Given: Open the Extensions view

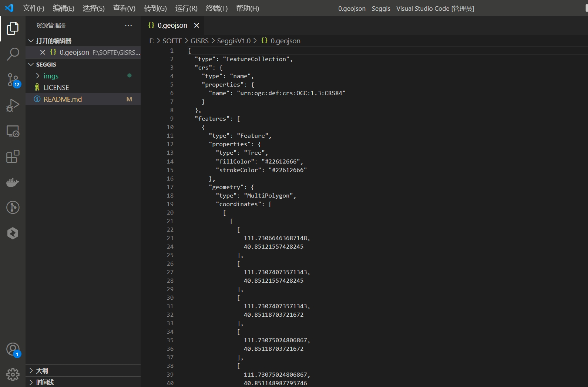Looking at the screenshot, I should pyautogui.click(x=13, y=157).
